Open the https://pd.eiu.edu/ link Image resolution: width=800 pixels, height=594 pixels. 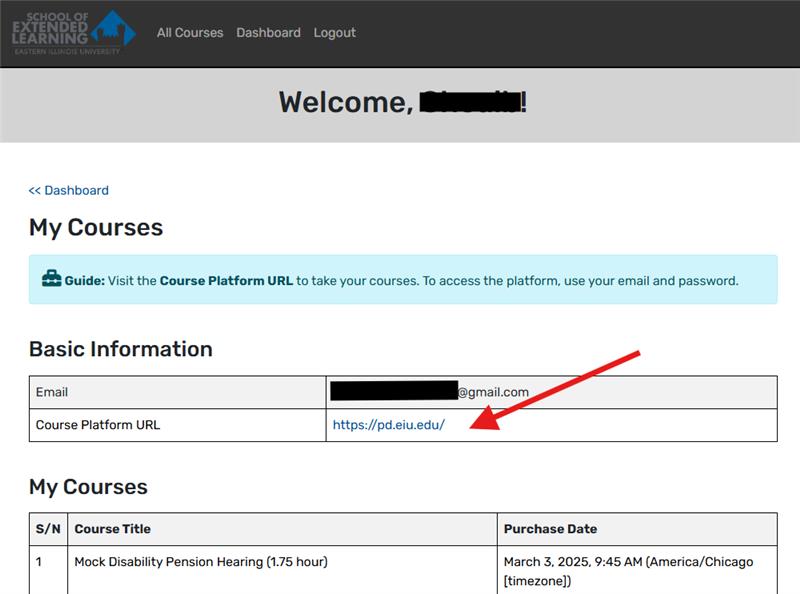tap(388, 425)
